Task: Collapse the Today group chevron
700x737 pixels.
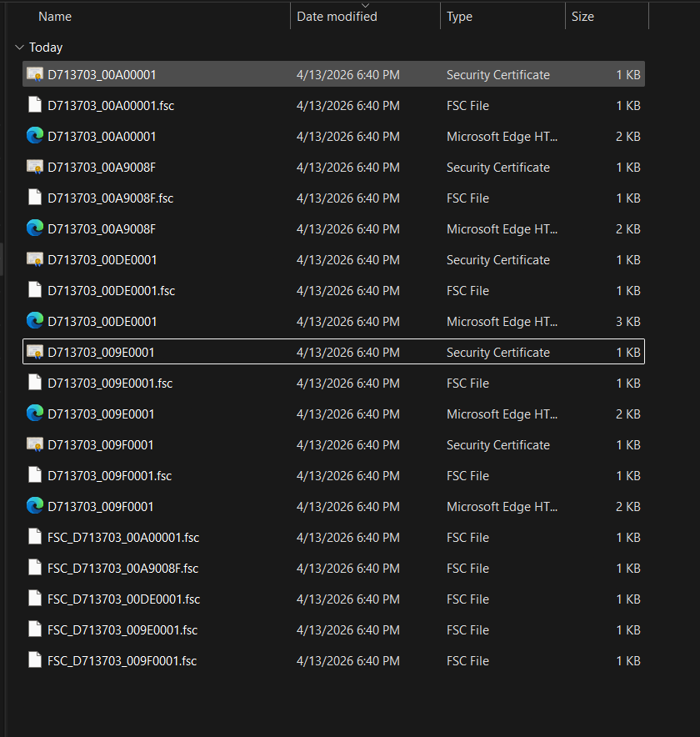Action: click(x=19, y=48)
